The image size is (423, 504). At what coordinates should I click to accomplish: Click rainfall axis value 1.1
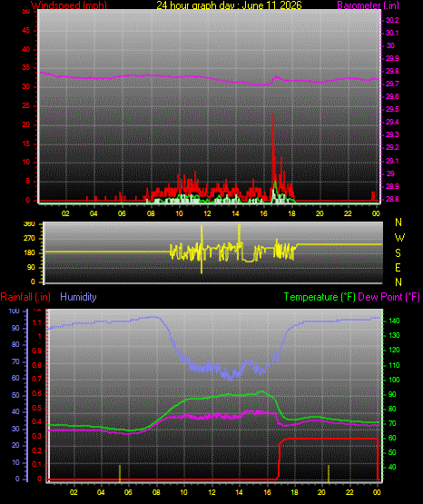37,322
